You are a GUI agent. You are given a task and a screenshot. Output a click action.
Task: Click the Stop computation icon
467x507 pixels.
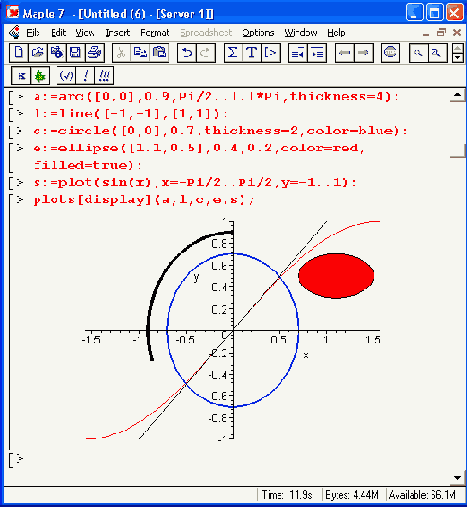coord(390,53)
